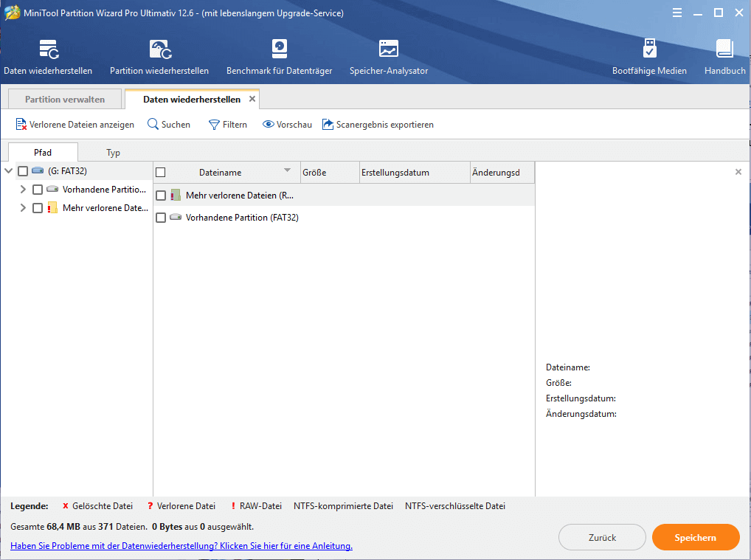Click the Zurück button
Image resolution: width=751 pixels, height=560 pixels.
(602, 537)
